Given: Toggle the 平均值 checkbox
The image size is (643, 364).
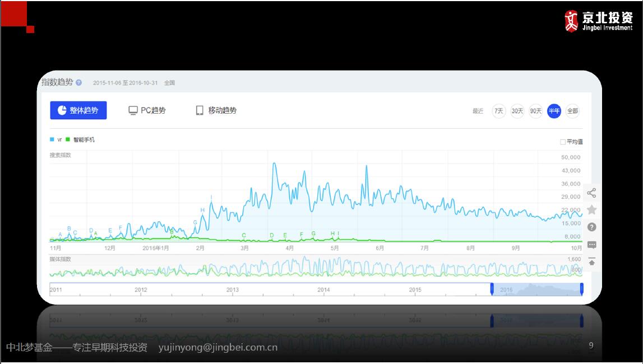Looking at the screenshot, I should [x=563, y=142].
